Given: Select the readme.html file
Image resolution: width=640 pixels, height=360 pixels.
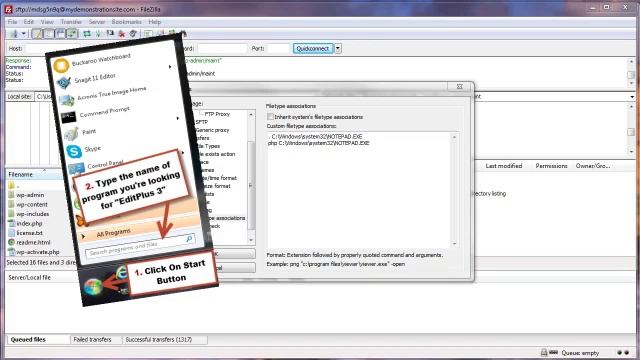Looking at the screenshot, I should (33, 242).
